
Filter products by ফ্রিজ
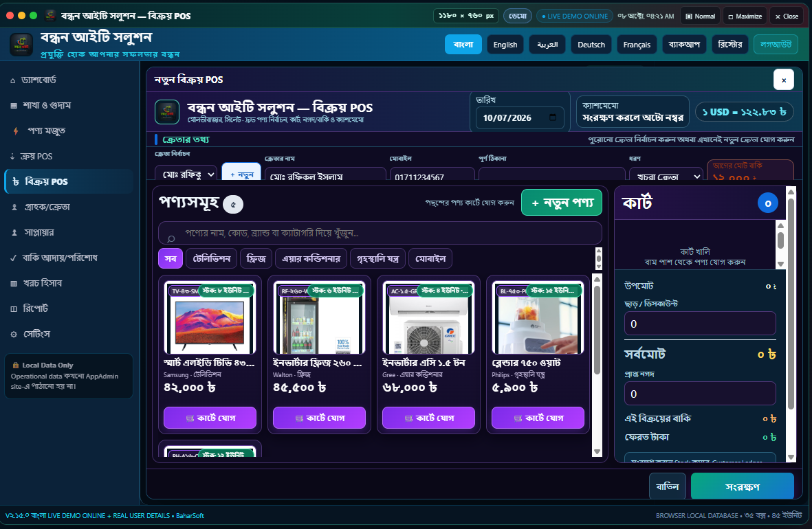(256, 258)
